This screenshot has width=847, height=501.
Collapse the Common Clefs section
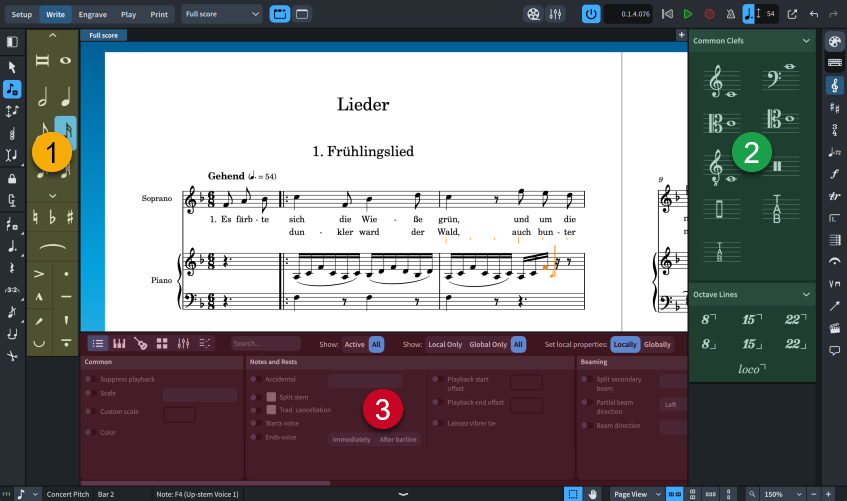tap(805, 41)
